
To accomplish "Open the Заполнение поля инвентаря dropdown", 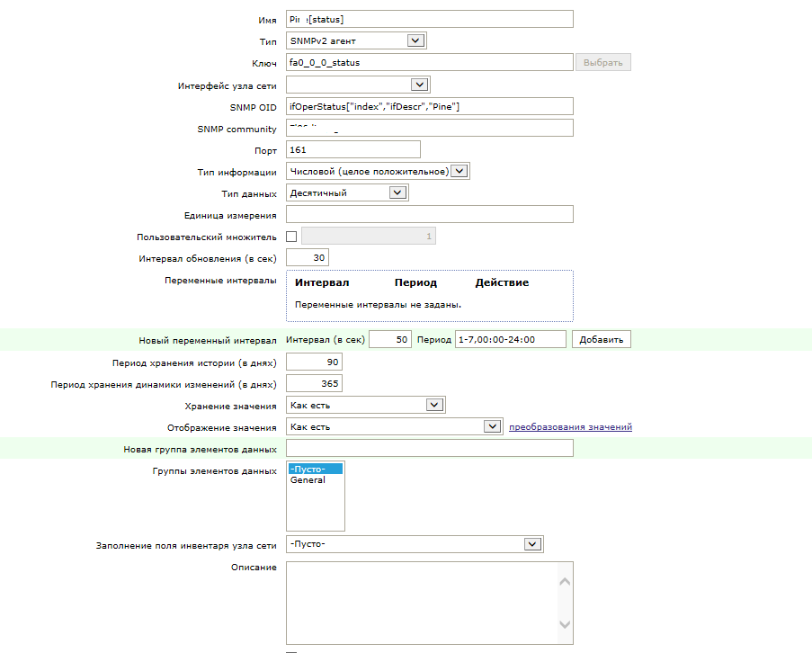I will (415, 544).
